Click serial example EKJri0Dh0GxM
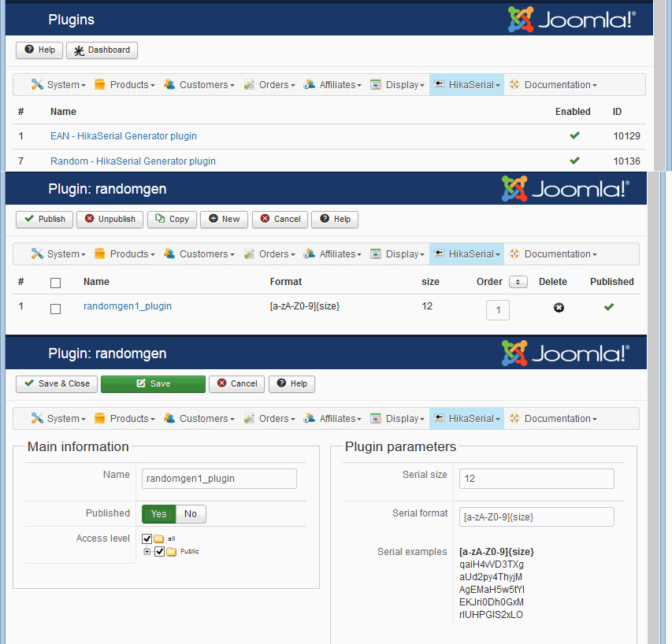The width and height of the screenshot is (672, 644). tap(492, 602)
